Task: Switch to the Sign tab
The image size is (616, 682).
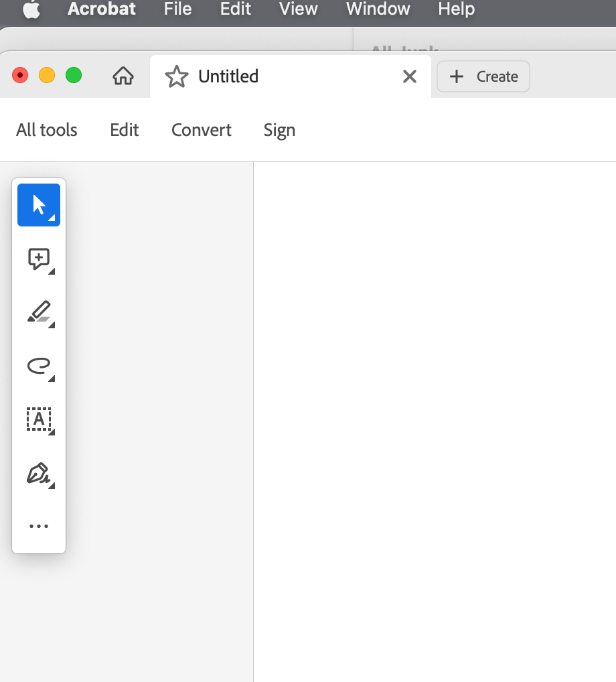Action: [279, 129]
